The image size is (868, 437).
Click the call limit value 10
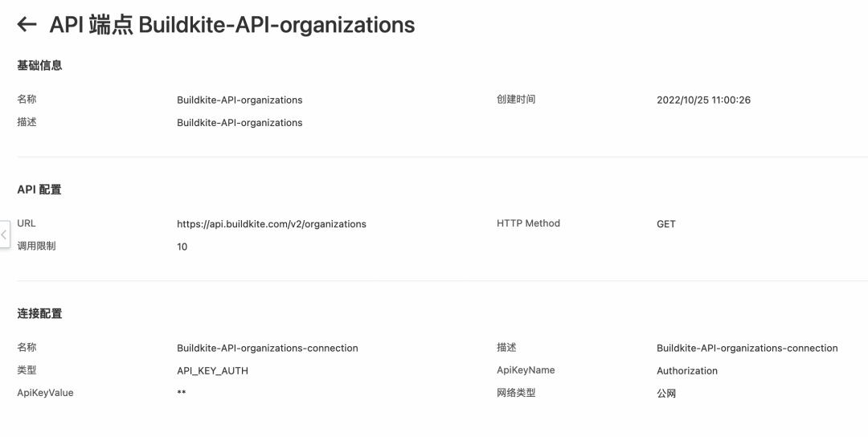tap(182, 247)
